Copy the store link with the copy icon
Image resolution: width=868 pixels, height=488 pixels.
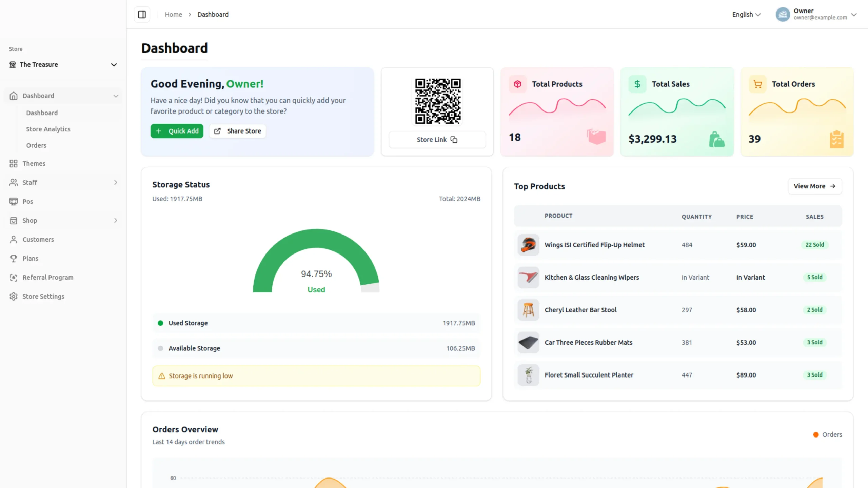click(x=454, y=139)
